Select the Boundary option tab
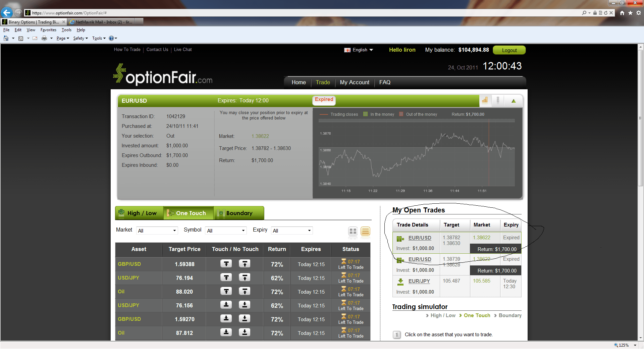The height and width of the screenshot is (349, 644). (x=239, y=213)
